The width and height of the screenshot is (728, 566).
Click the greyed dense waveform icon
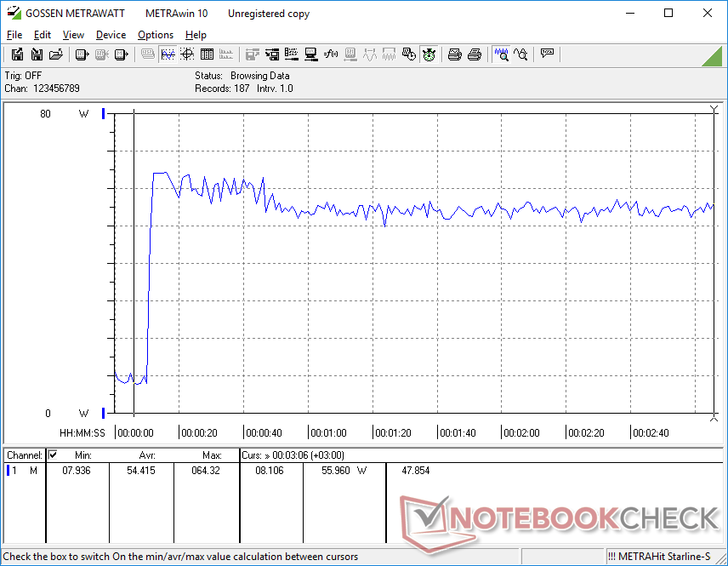point(389,54)
